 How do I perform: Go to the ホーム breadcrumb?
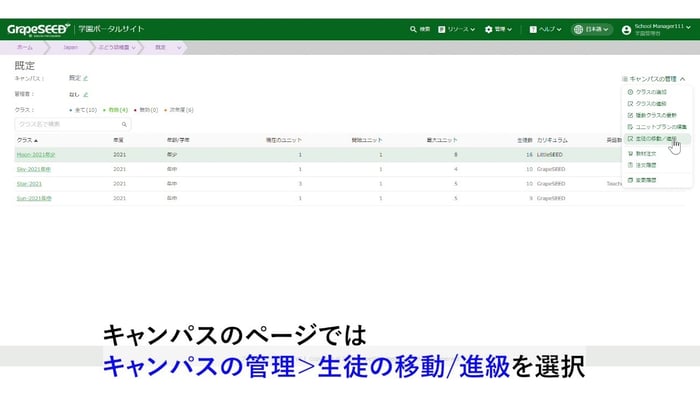pyautogui.click(x=25, y=47)
